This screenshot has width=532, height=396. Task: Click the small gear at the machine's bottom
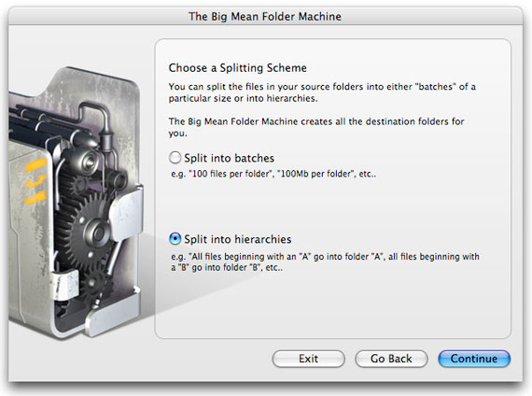(93, 284)
